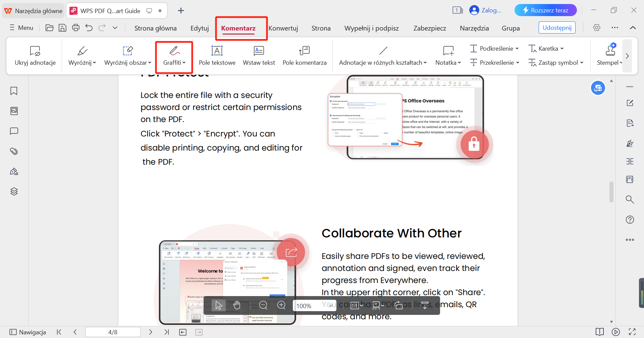Open the signatures panel in left sidebar
Image resolution: width=644 pixels, height=338 pixels.
coord(14,171)
